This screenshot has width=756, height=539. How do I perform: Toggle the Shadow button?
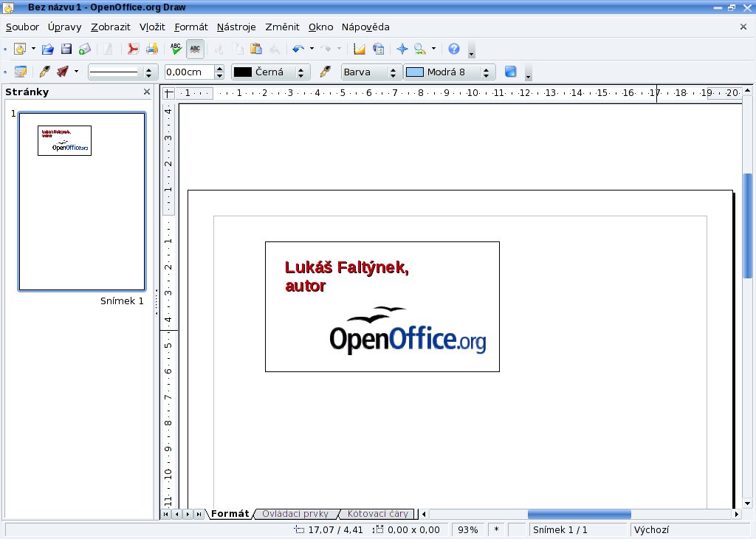[x=511, y=72]
